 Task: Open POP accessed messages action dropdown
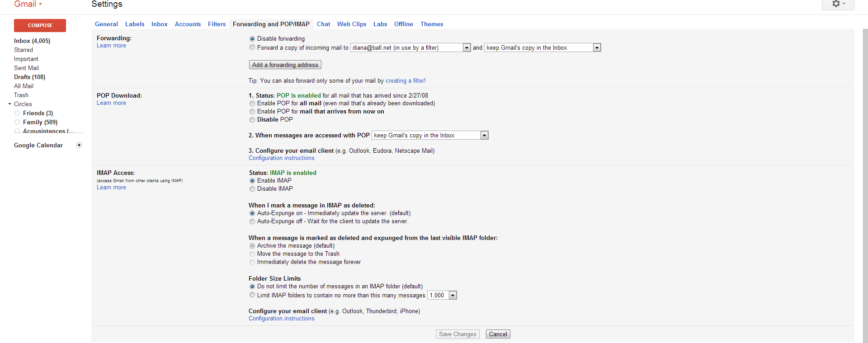click(484, 136)
